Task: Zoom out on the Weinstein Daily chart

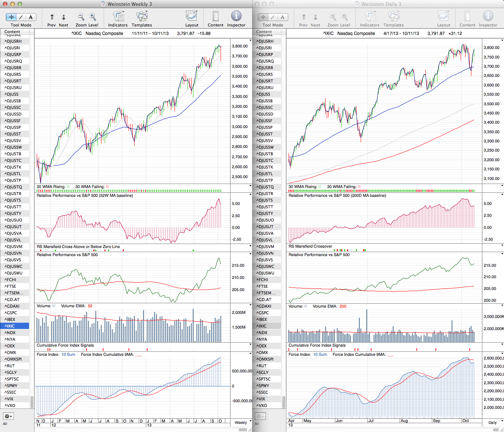Action: coord(333,17)
